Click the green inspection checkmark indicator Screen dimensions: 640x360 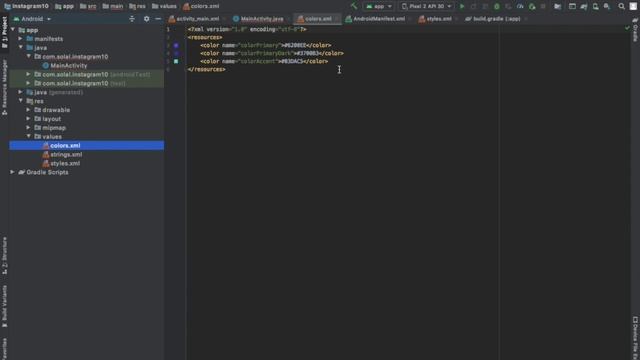627,28
